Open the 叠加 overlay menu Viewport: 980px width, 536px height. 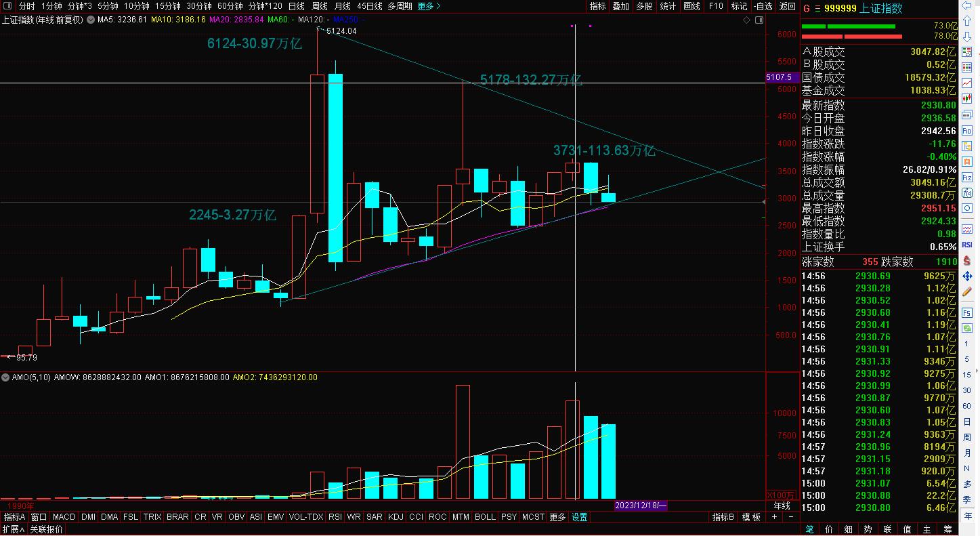pos(620,6)
